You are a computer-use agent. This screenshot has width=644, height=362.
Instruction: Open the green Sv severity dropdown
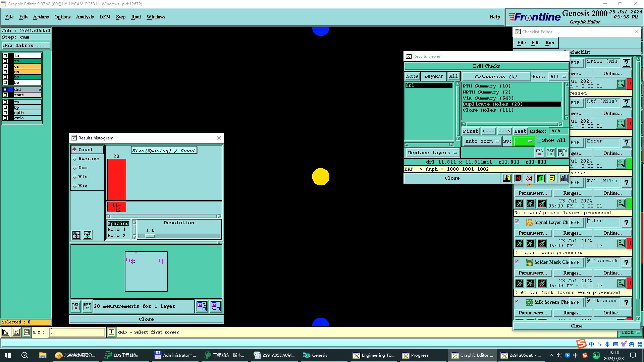point(524,141)
